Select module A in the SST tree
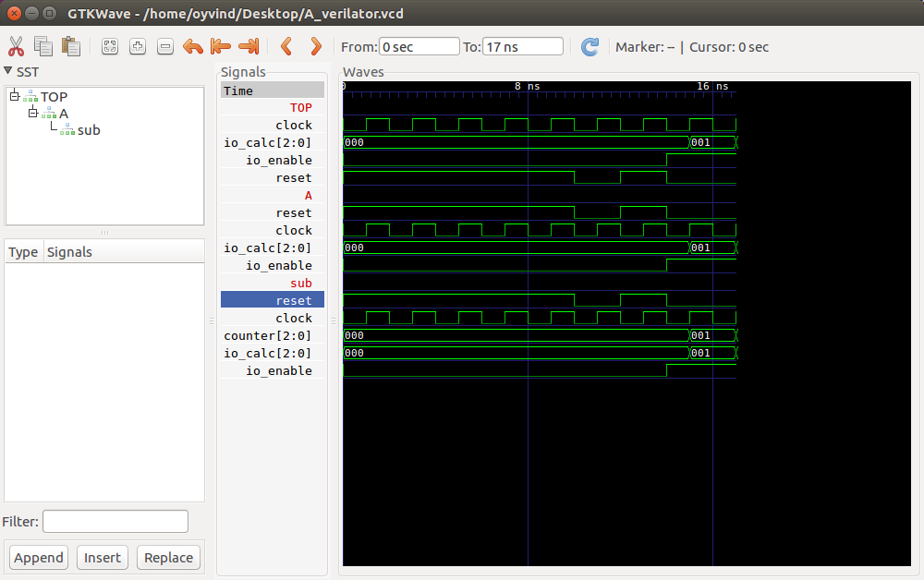The width and height of the screenshot is (924, 580). point(64,114)
